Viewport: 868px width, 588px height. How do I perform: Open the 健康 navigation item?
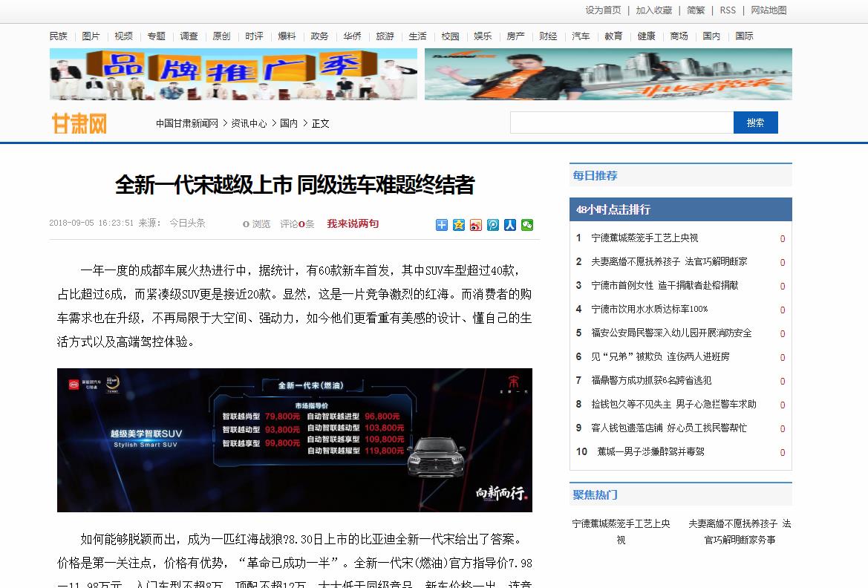point(646,36)
